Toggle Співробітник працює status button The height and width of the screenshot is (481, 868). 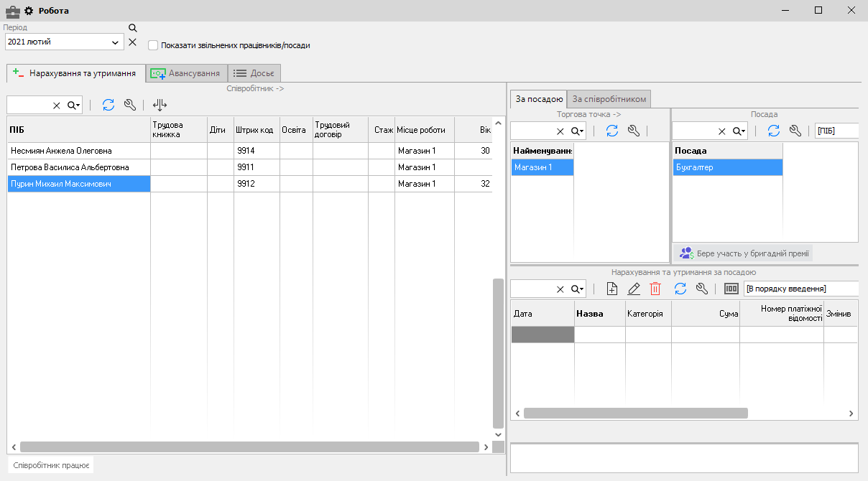[51, 465]
